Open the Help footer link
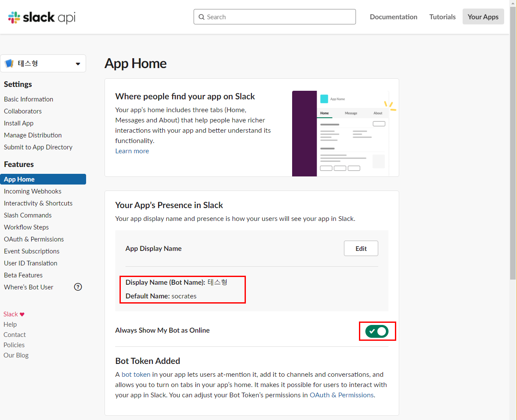Screen dimensions: 517x420 pos(10,325)
